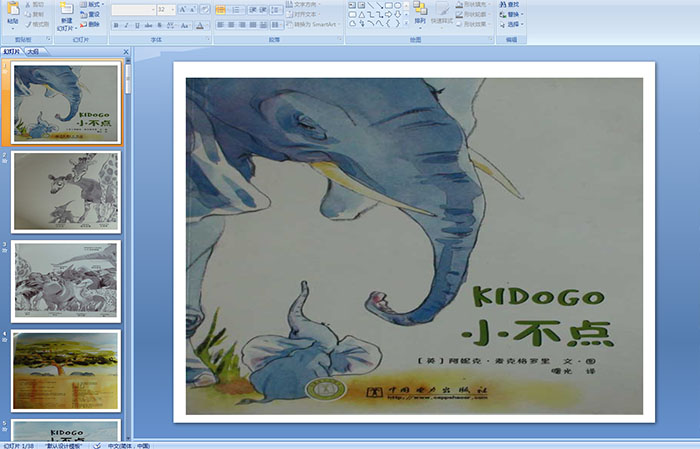700x449 pixels.
Task: Toggle the Numbering list button
Action: pyautogui.click(x=236, y=9)
